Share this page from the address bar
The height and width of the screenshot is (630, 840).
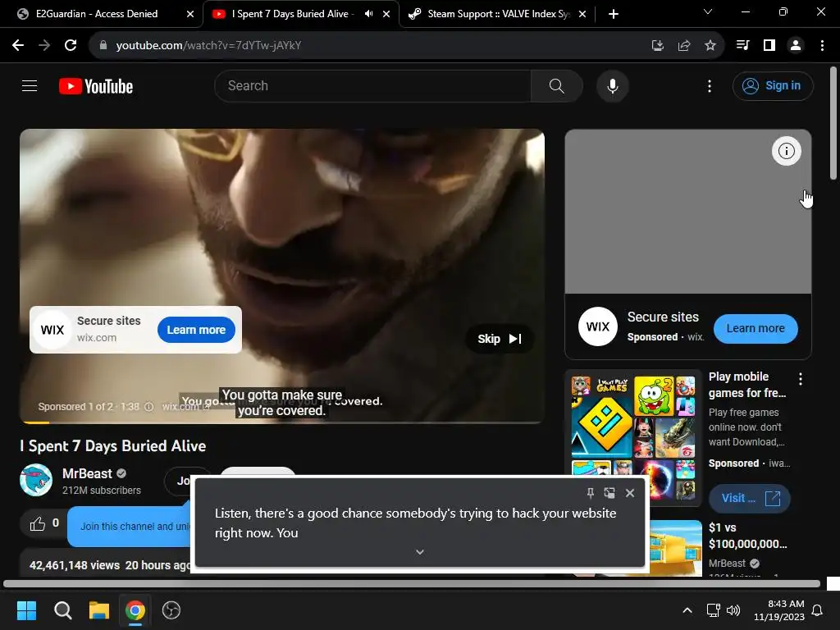683,46
